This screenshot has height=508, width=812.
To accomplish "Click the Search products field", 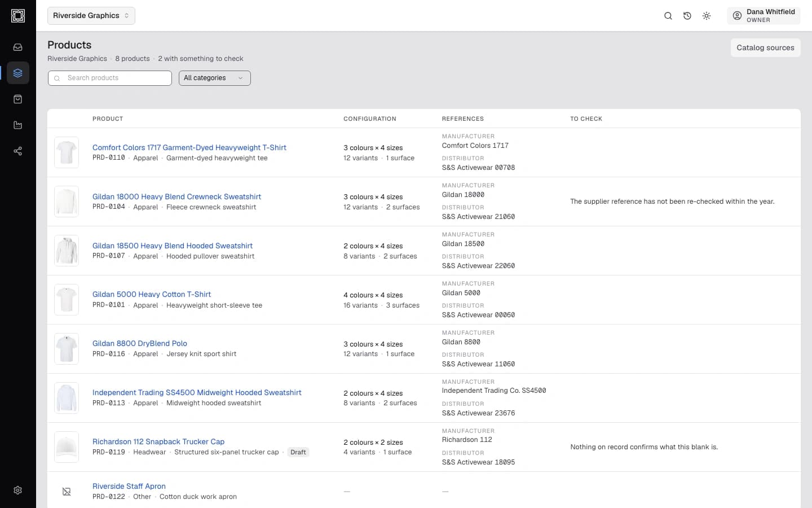I will [110, 78].
